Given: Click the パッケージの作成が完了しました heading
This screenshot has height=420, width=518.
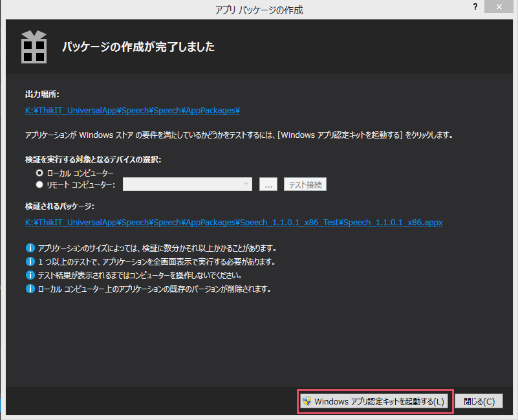Looking at the screenshot, I should (138, 47).
